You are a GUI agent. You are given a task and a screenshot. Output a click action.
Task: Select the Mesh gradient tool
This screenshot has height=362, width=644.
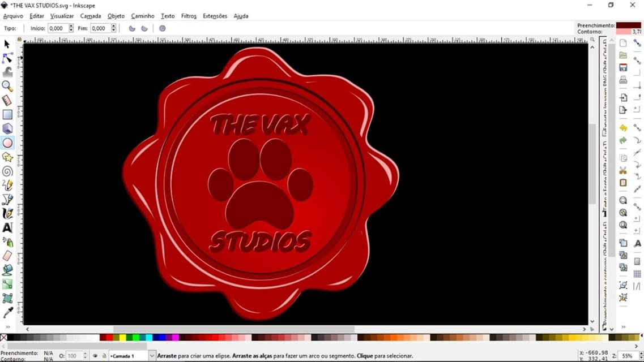click(7, 298)
